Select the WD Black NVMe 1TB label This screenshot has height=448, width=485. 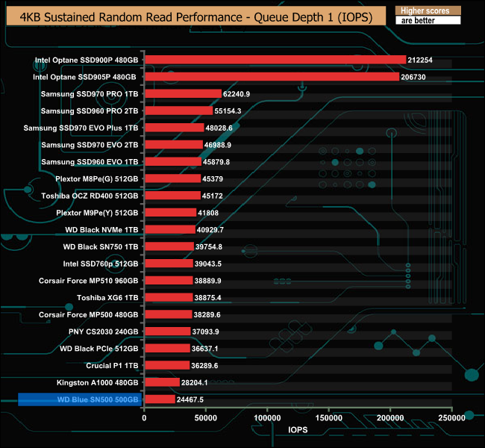click(x=101, y=230)
